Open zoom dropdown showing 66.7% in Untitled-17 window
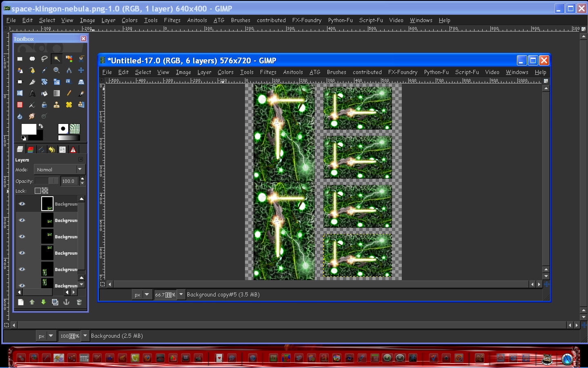The width and height of the screenshot is (588, 368). [181, 294]
